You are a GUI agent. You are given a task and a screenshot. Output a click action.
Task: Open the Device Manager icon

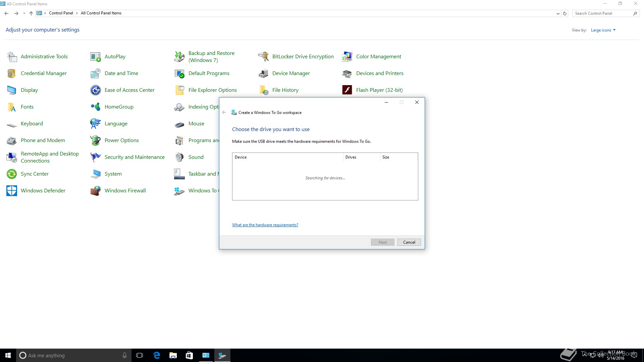pos(263,73)
